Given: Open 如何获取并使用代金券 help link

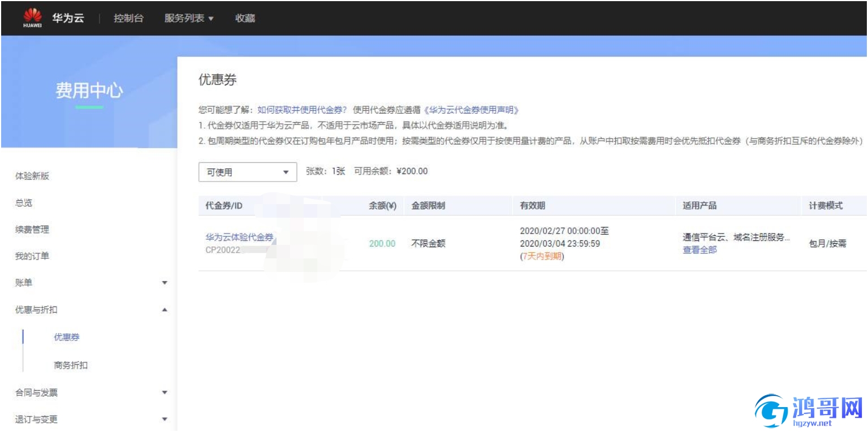Looking at the screenshot, I should tap(302, 110).
